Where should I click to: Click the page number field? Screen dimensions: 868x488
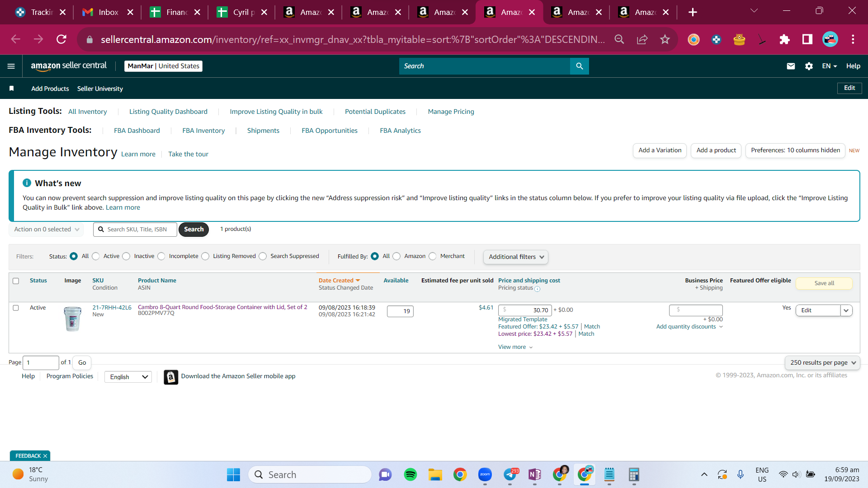[41, 362]
